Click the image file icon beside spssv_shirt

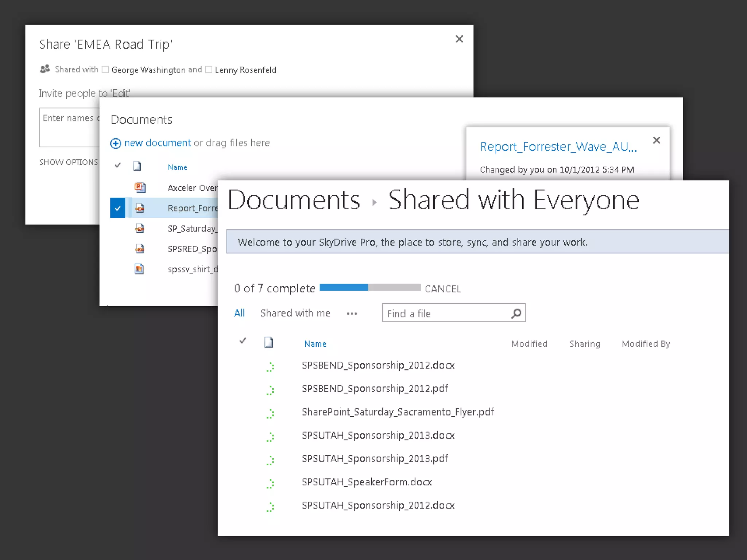139,269
